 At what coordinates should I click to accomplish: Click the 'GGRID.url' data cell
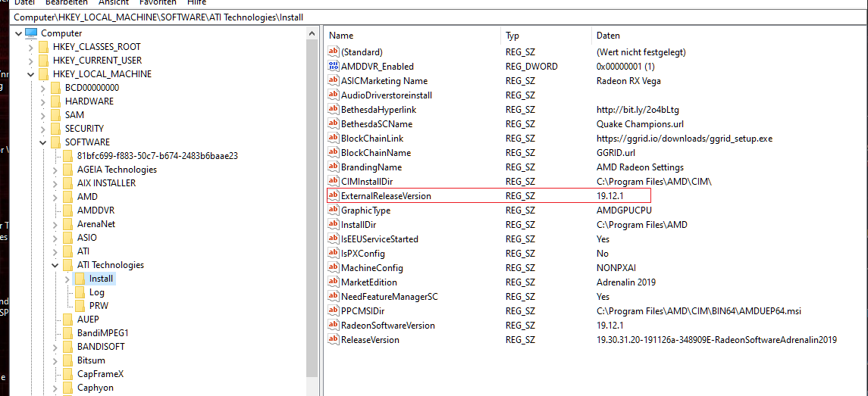[x=616, y=153]
